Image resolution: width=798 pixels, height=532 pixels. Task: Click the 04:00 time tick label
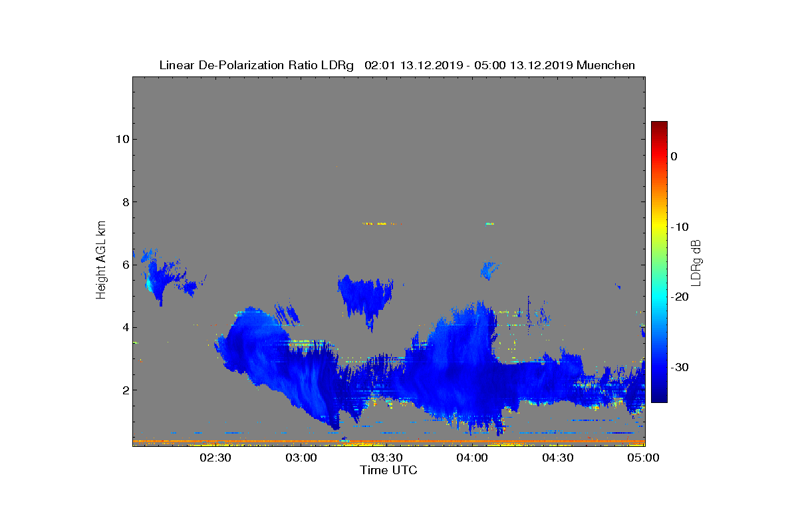point(473,458)
